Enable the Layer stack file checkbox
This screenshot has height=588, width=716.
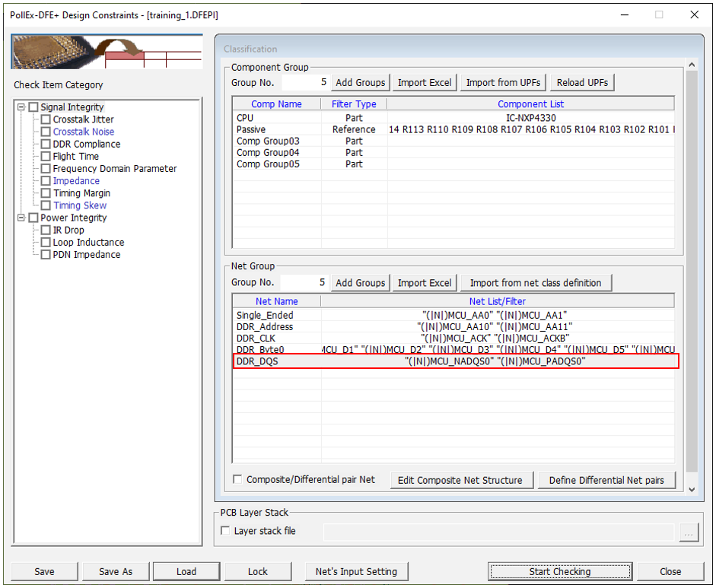click(224, 531)
